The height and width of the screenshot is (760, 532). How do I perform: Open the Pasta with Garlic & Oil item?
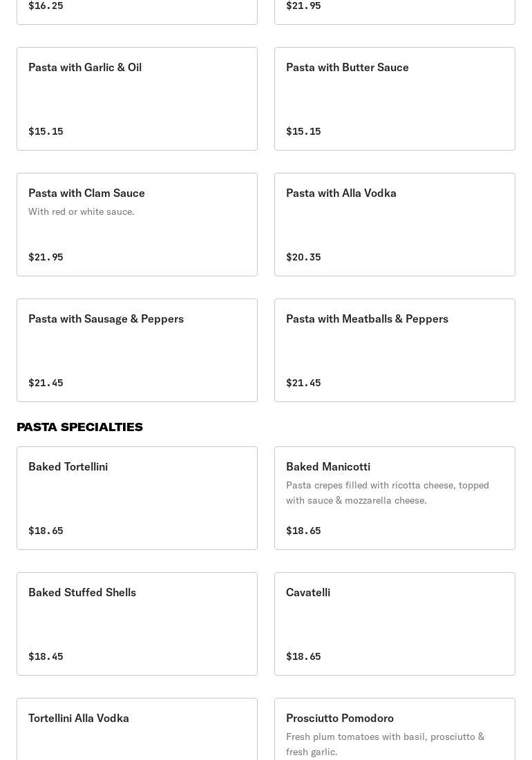coord(137,99)
